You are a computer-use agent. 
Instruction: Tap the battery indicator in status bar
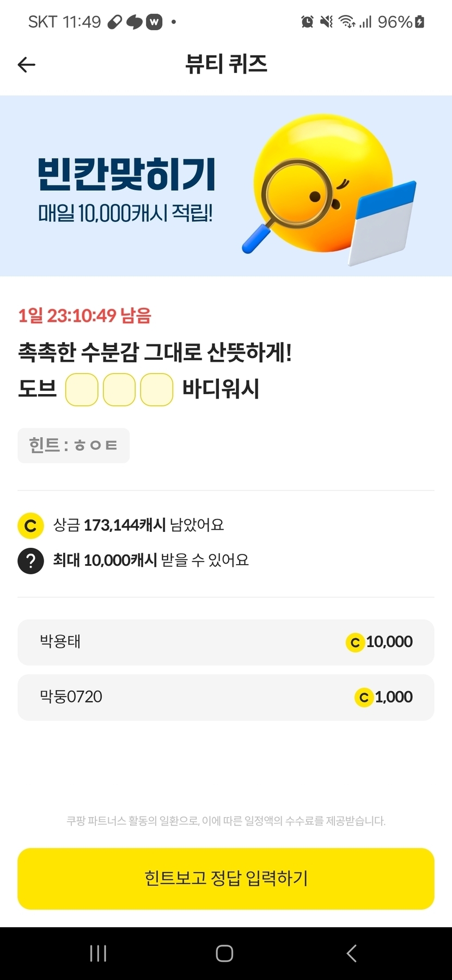point(419,22)
